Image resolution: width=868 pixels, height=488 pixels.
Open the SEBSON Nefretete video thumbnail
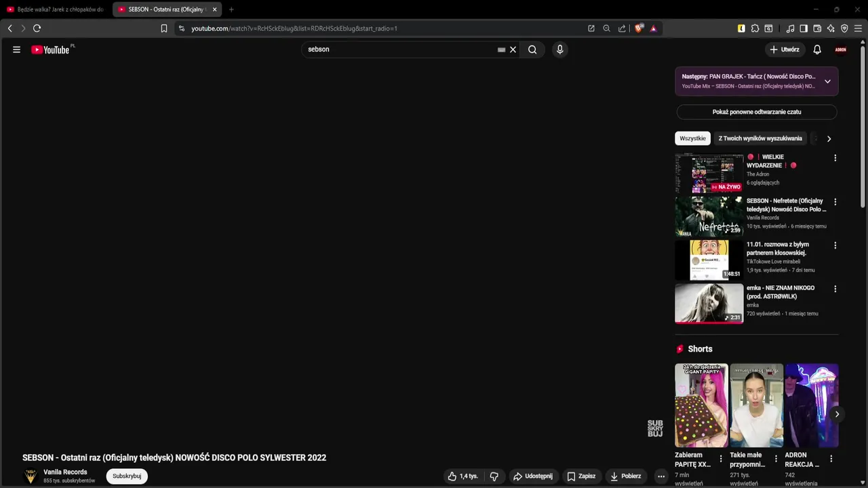[709, 217]
